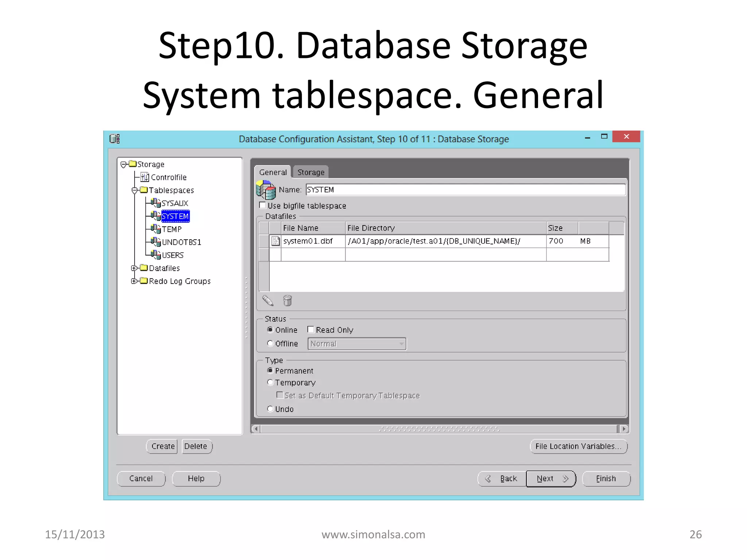Click the UNDOTBS1 tablespace icon
747x560 pixels.
click(156, 242)
